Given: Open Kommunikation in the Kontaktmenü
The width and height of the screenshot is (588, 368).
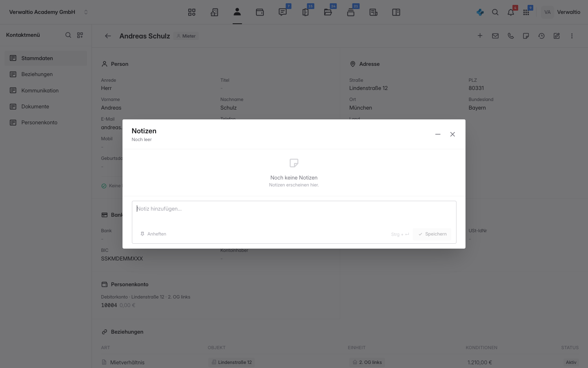Looking at the screenshot, I should tap(46, 90).
